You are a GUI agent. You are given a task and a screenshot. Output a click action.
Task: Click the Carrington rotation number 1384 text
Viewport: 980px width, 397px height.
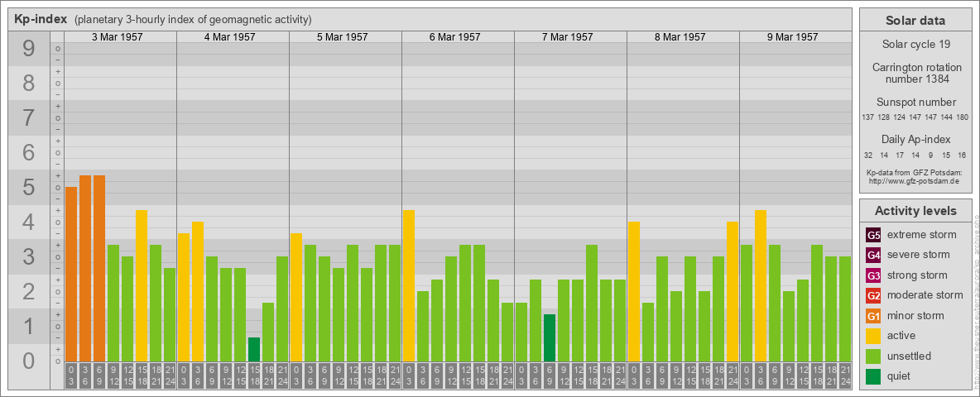coord(915,73)
